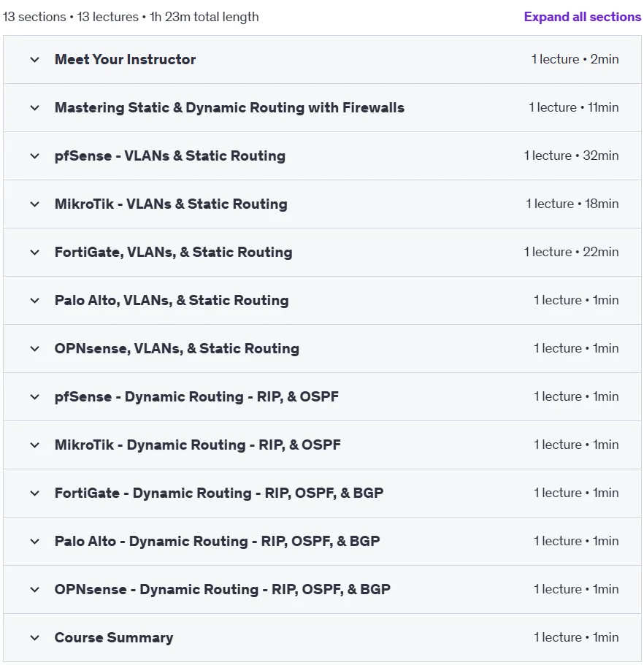Open FortiGate, VLANs, & Static Routing title
Image resolution: width=644 pixels, height=665 pixels.
(x=174, y=253)
